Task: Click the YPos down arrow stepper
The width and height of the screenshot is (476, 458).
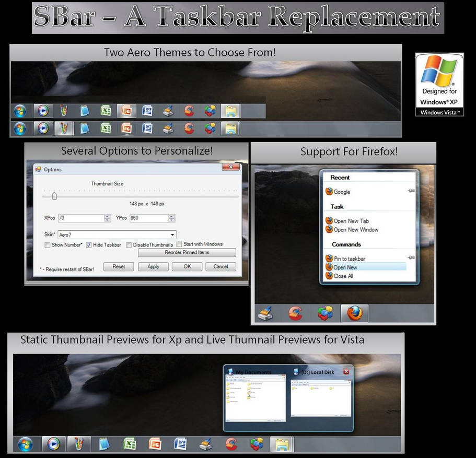Action: [172, 220]
